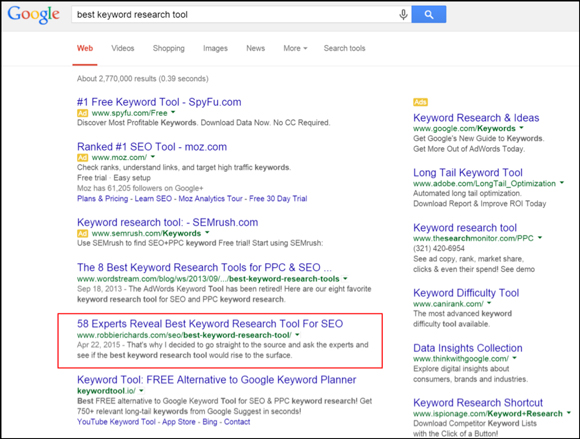Screen dimensions: 580x439
Task: Open the Long Tail Keyword Tool ad
Action: [468, 173]
